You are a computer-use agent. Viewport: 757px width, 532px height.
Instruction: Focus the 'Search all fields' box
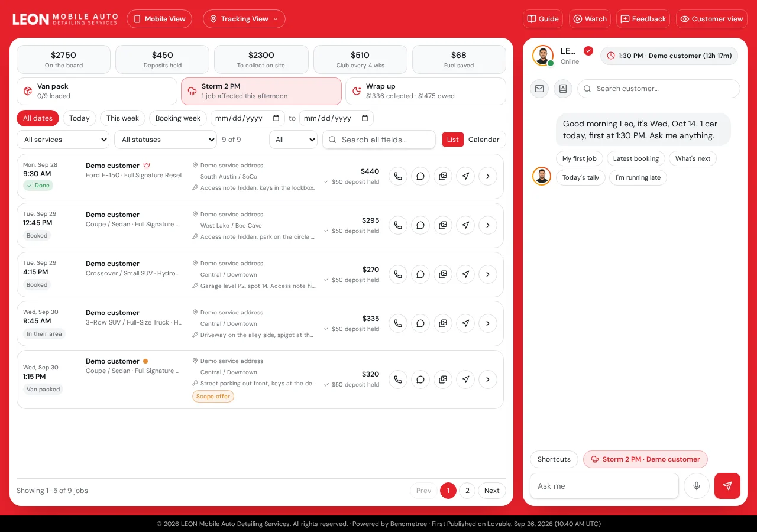pos(379,140)
